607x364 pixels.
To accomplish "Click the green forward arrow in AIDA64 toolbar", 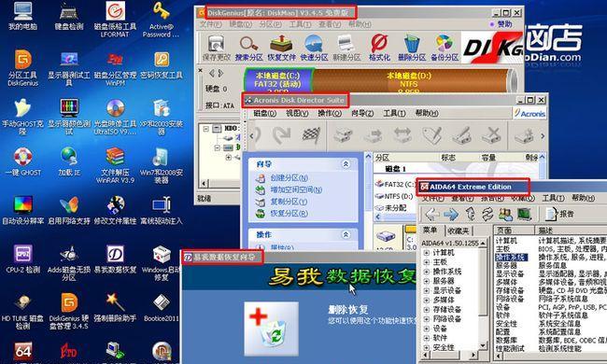I will (451, 214).
